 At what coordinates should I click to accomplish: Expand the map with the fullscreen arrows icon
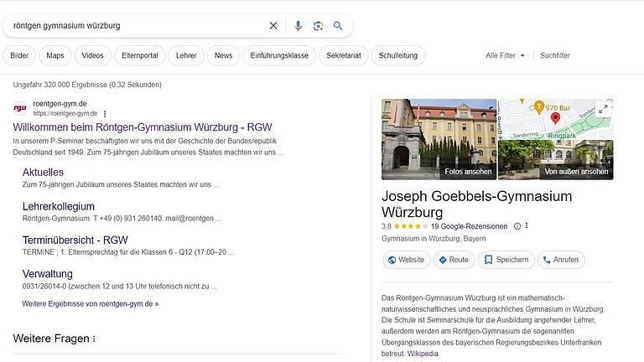pyautogui.click(x=603, y=109)
